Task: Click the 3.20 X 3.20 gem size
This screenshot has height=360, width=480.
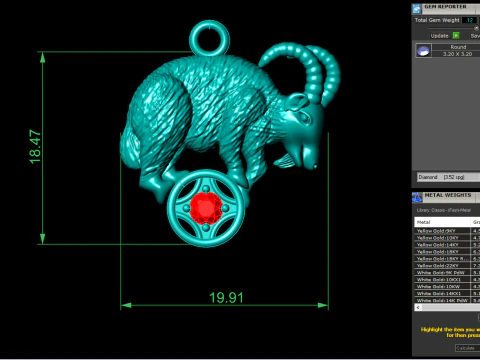Action: pyautogui.click(x=457, y=54)
